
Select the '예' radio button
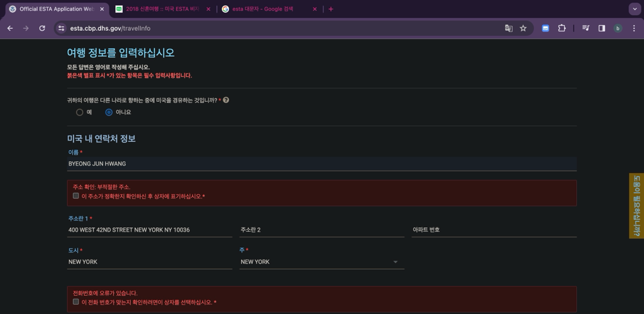point(80,112)
